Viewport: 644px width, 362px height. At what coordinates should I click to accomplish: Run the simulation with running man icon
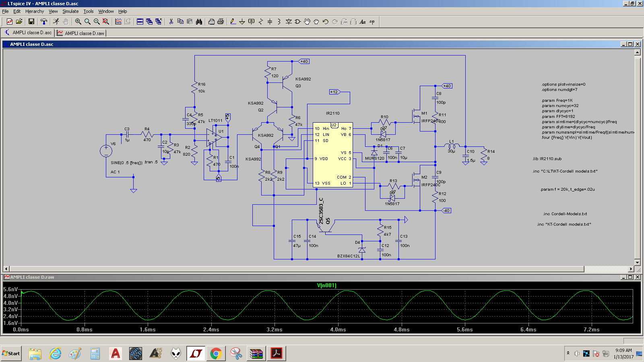click(56, 22)
